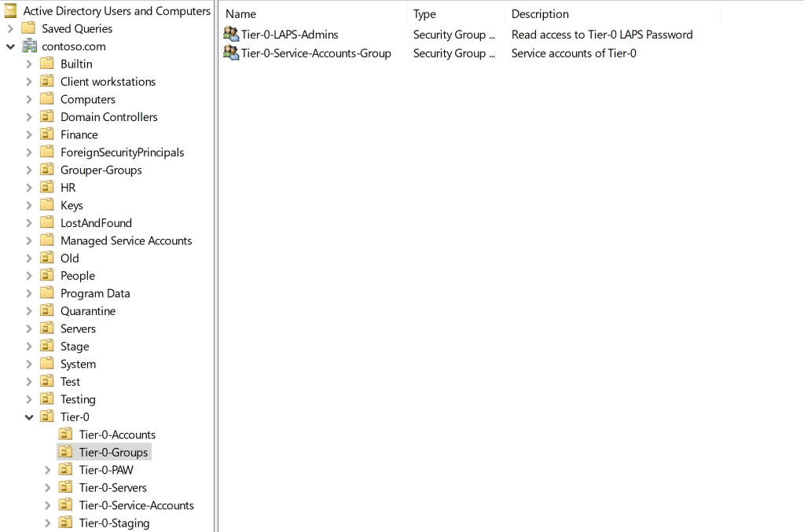804x532 pixels.
Task: Click the Managed Service Accounts folder icon
Action: click(x=47, y=240)
